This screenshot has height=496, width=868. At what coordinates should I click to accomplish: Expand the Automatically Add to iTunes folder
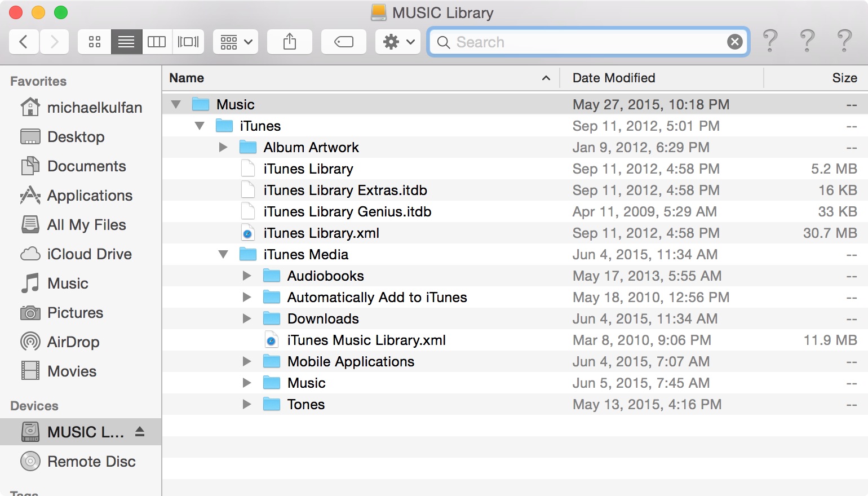[x=247, y=298]
